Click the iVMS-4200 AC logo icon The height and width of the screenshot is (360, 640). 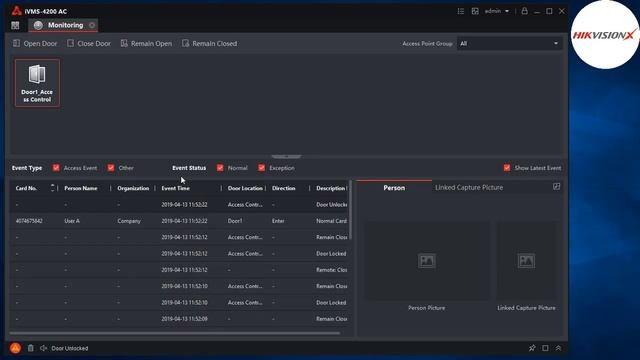[16, 11]
